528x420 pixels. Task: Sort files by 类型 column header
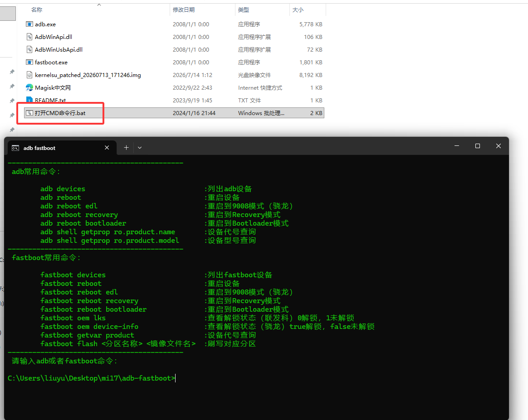[x=244, y=10]
